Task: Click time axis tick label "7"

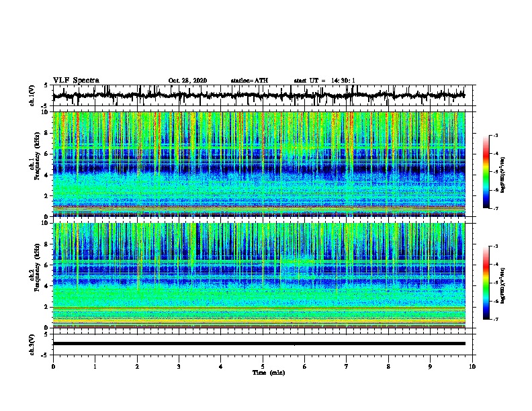Action: 347,367
